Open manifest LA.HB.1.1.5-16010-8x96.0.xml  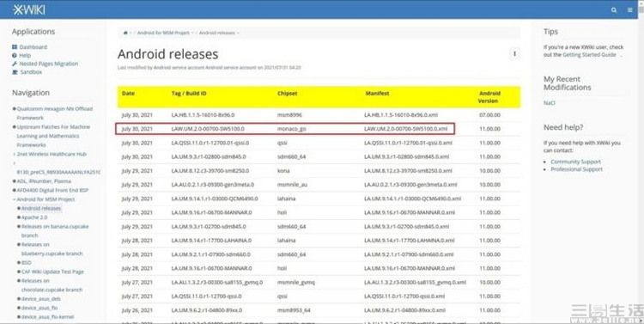401,115
